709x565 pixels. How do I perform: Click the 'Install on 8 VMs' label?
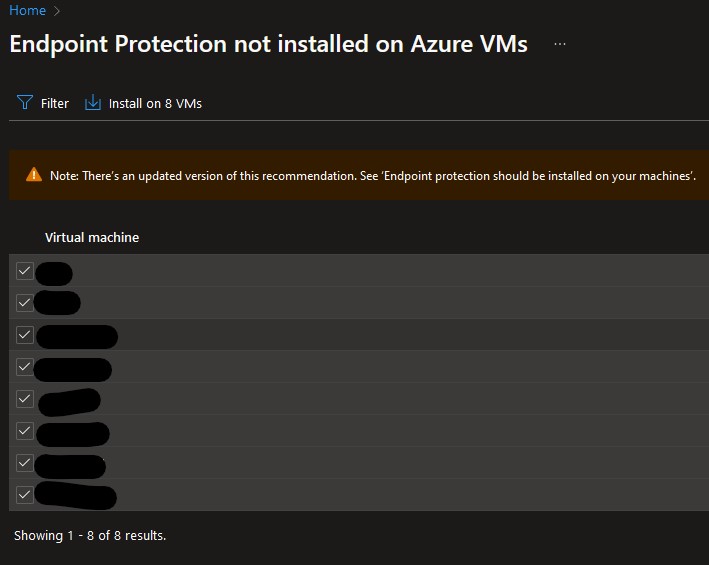(155, 103)
